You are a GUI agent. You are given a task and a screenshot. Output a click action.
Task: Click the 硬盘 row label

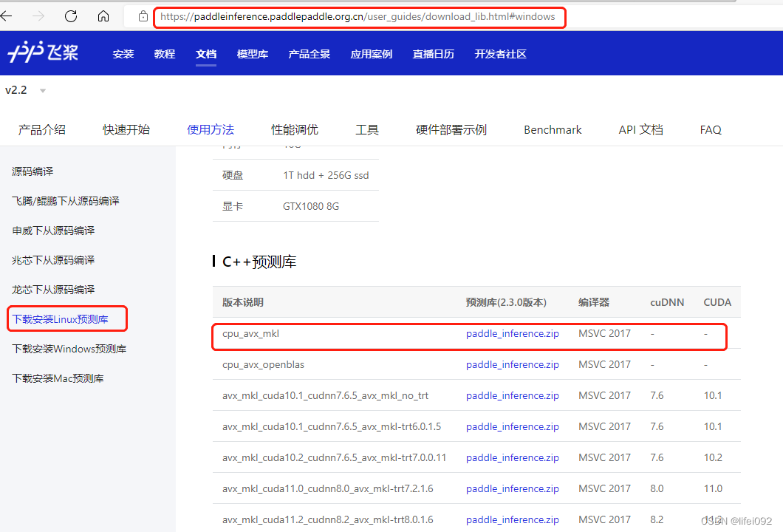233,175
